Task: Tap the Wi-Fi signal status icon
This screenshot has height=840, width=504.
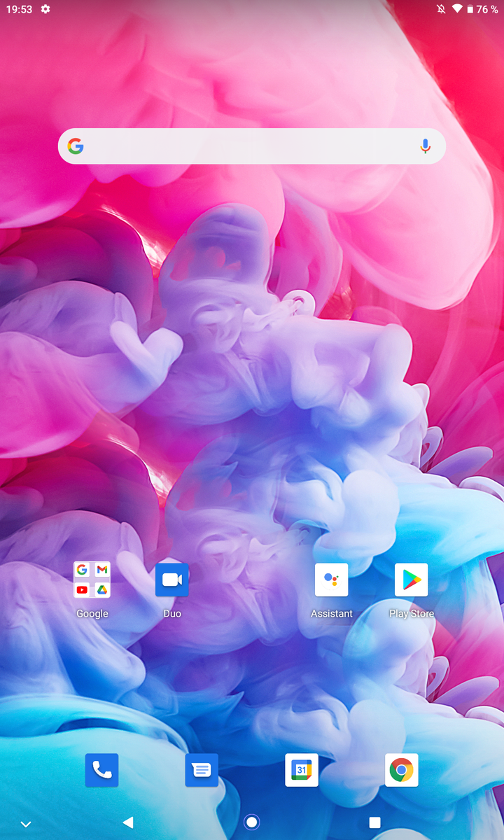Action: click(458, 9)
